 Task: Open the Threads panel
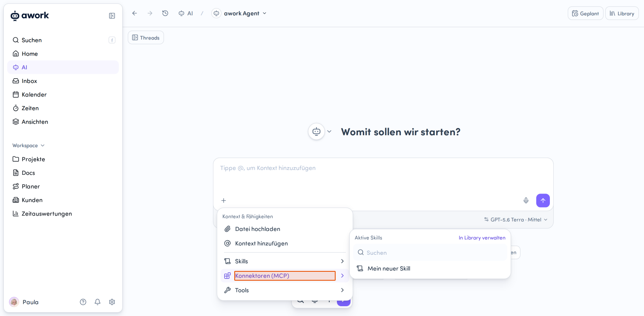146,37
